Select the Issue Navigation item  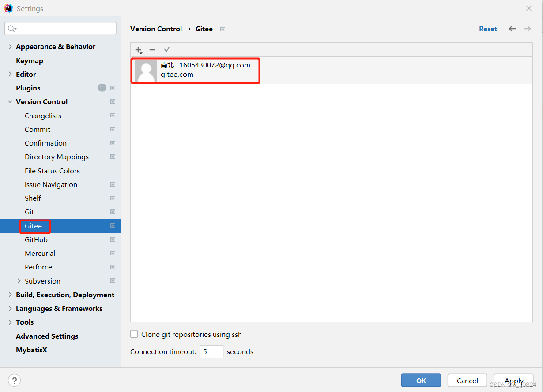tap(51, 184)
